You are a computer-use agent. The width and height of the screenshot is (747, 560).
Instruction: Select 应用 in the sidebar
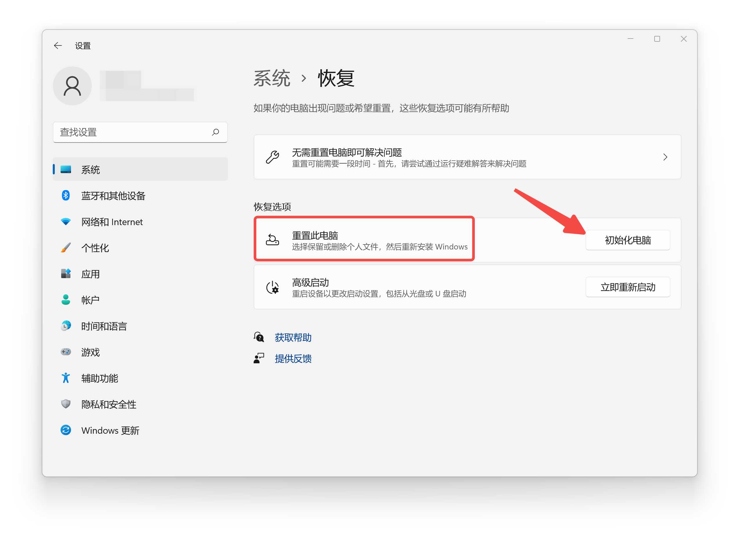click(x=140, y=274)
